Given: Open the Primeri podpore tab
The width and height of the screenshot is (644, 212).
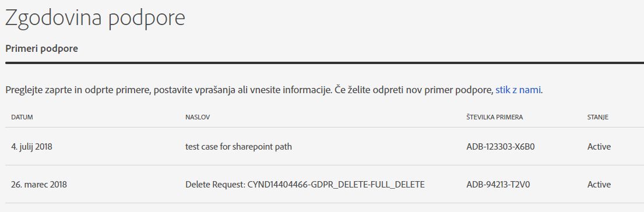Looking at the screenshot, I should pos(41,49).
